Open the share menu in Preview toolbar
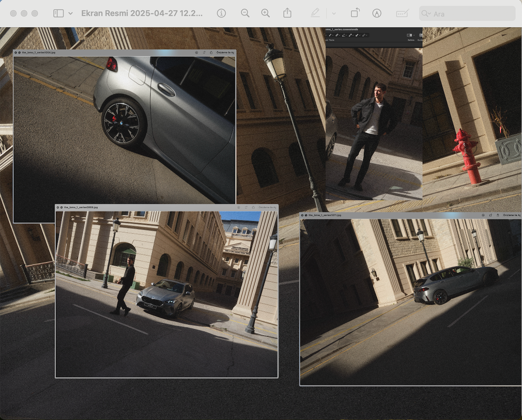This screenshot has height=420, width=522. (287, 13)
